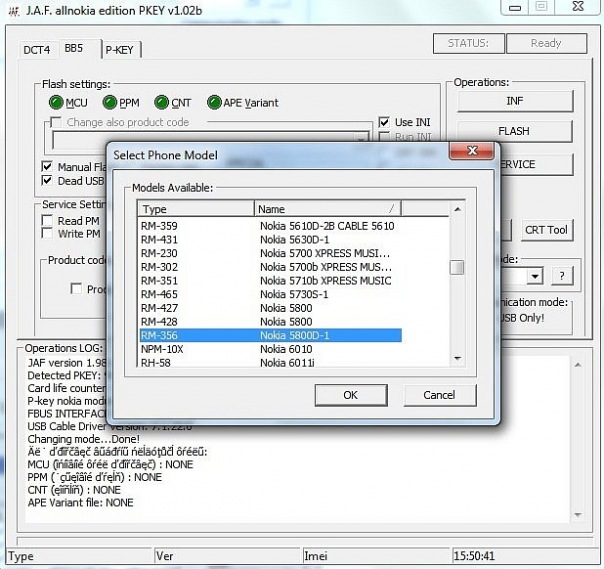Select RM-302 Nokia 5700b row
Screen dimensions: 604x569
coord(270,267)
